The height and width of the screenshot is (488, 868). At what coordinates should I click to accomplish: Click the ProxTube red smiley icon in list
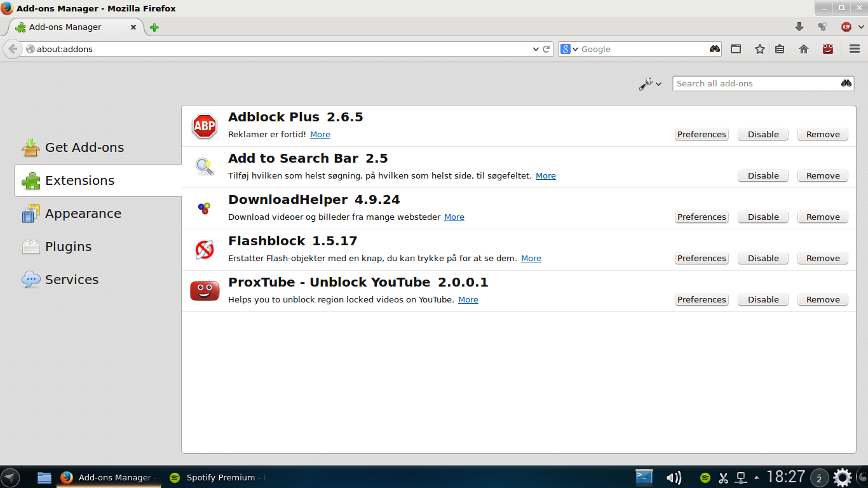[x=205, y=291]
